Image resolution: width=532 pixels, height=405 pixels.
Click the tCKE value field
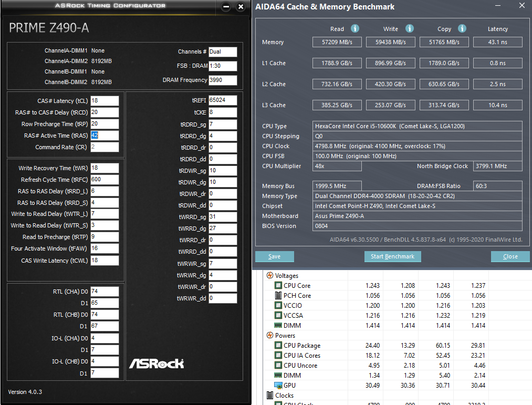tap(223, 112)
